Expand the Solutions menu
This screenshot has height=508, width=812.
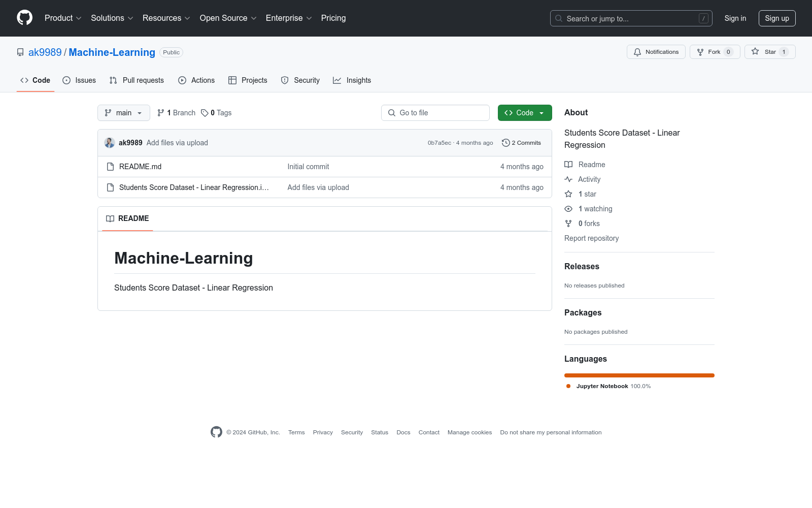tap(112, 18)
